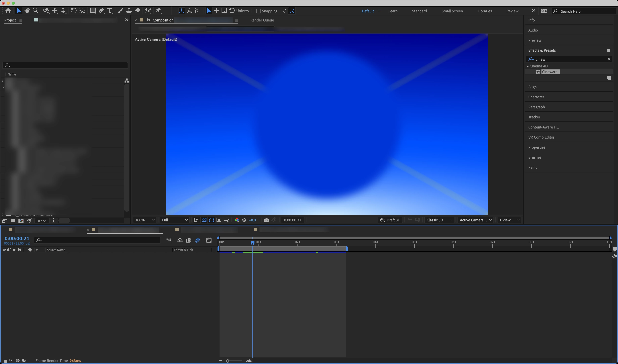Delete selected project item via trash icon
This screenshot has width=618, height=364.
pyautogui.click(x=54, y=221)
